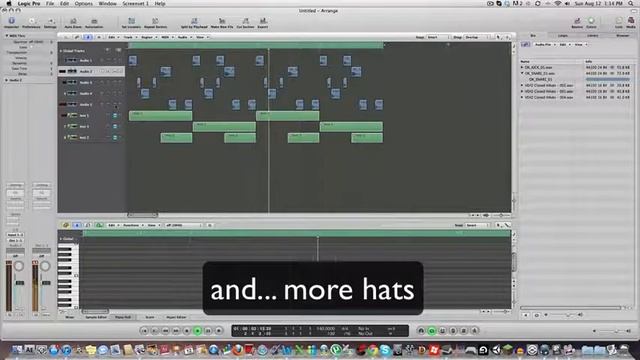Open the arrange Track local menu
Viewport: 640px width, 360px height.
pos(129,37)
